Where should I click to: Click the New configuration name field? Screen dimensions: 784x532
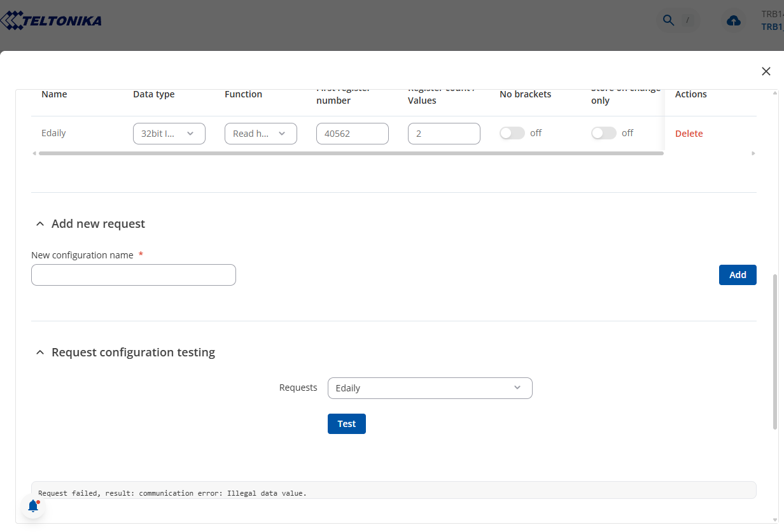coord(134,275)
